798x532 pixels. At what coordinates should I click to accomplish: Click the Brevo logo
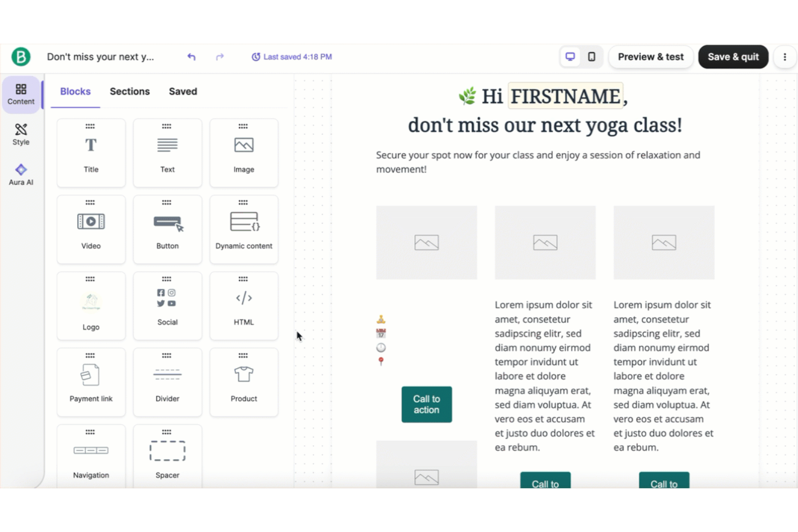coord(20,56)
